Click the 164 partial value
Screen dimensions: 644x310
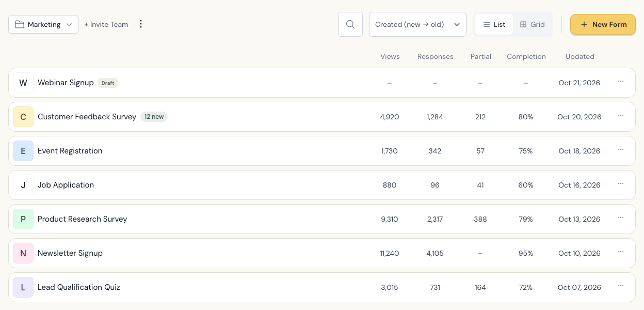click(480, 287)
